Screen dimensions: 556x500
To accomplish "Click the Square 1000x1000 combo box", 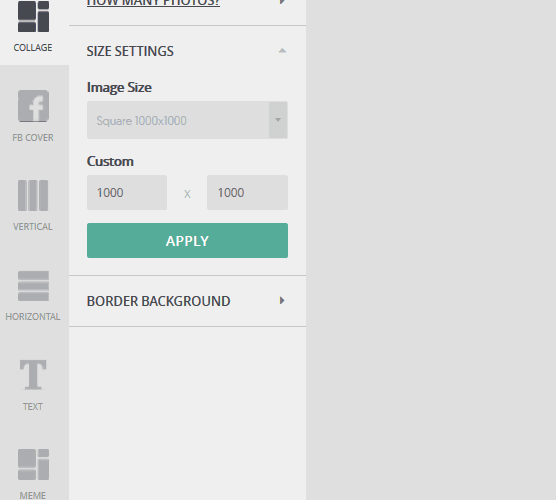I will 187,120.
